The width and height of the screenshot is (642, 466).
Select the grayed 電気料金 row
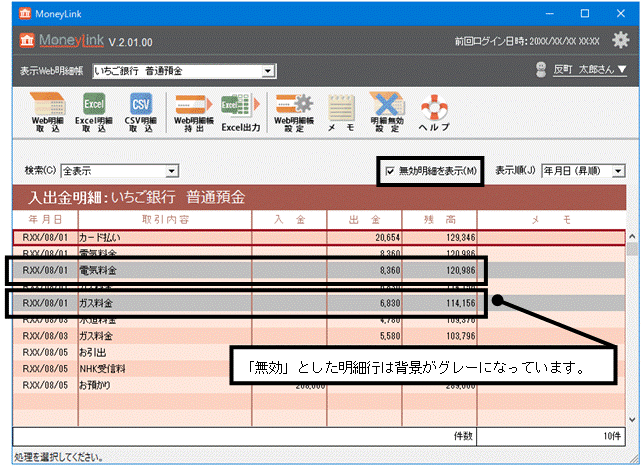319,270
